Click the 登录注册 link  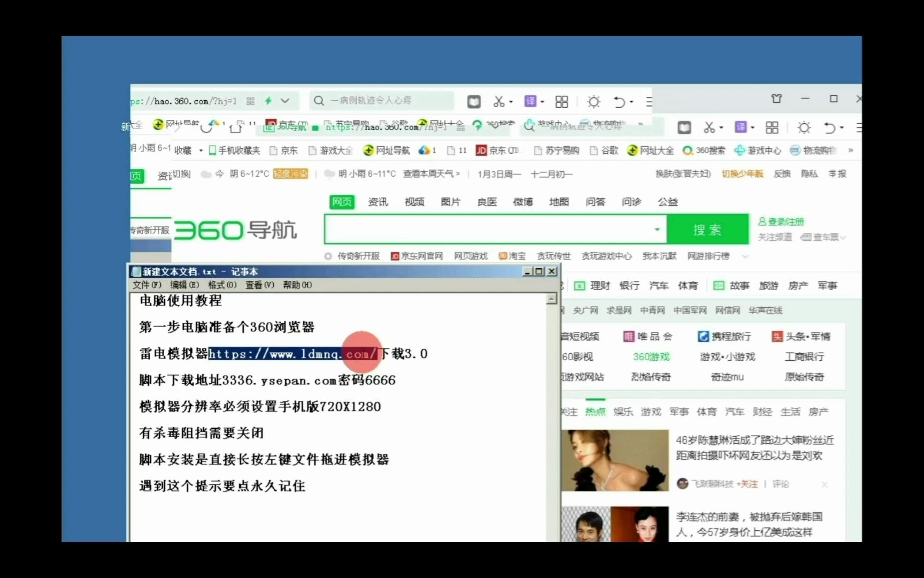[x=781, y=222]
